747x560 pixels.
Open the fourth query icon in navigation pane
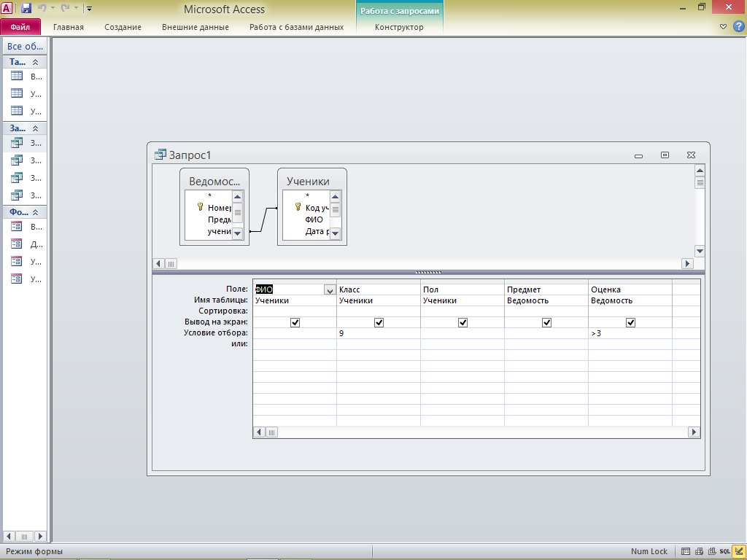click(17, 195)
